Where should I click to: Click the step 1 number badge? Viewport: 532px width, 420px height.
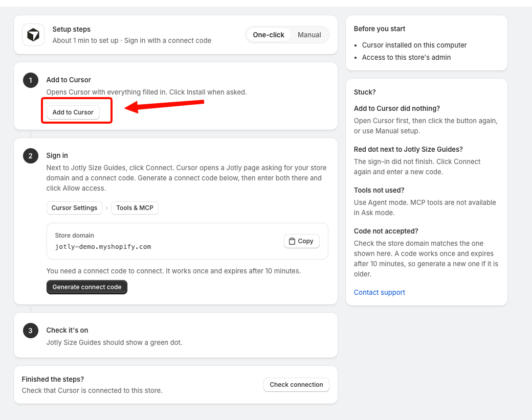tap(31, 80)
